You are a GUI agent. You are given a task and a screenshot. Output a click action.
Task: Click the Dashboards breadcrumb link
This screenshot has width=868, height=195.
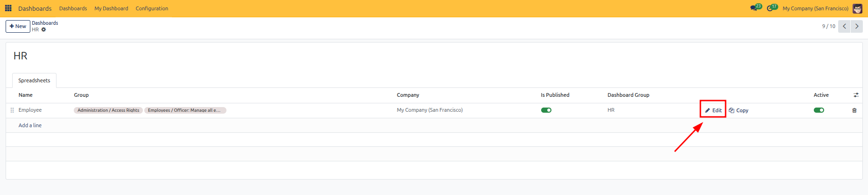pyautogui.click(x=45, y=23)
